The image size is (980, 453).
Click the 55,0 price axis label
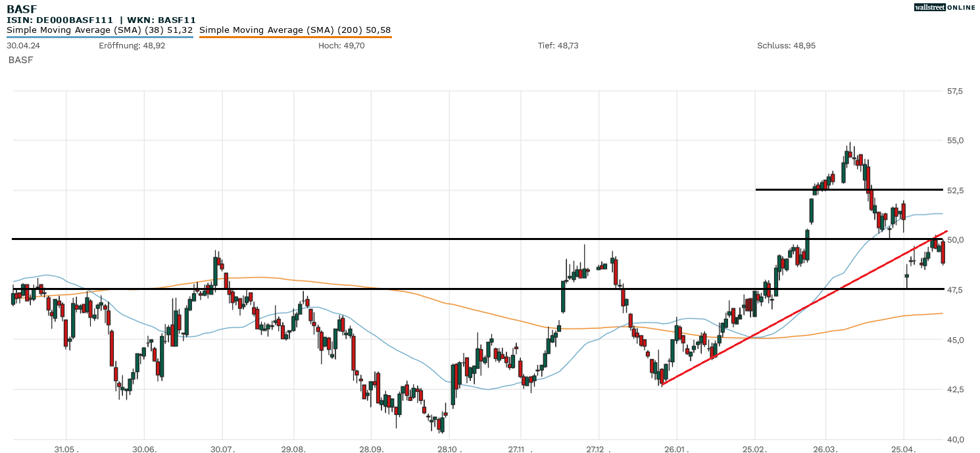955,141
